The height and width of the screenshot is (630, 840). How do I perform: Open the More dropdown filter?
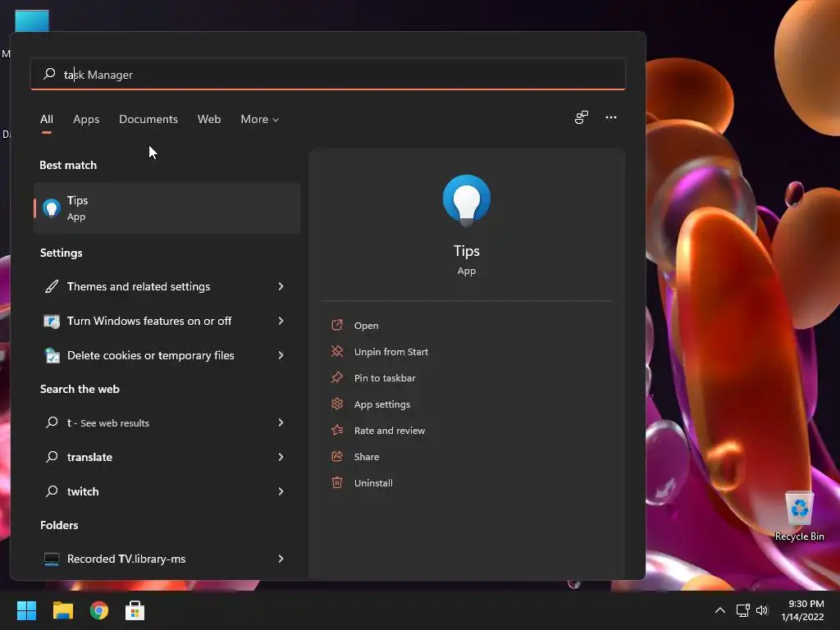pyautogui.click(x=260, y=119)
